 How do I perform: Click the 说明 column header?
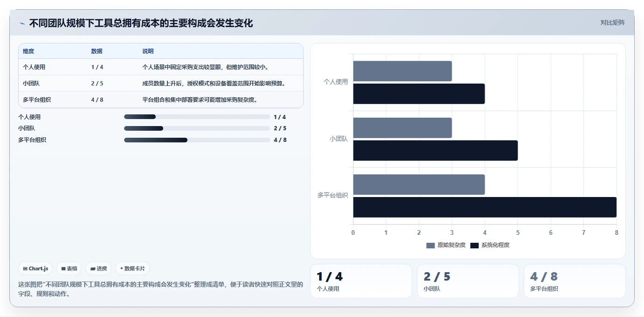(x=148, y=51)
